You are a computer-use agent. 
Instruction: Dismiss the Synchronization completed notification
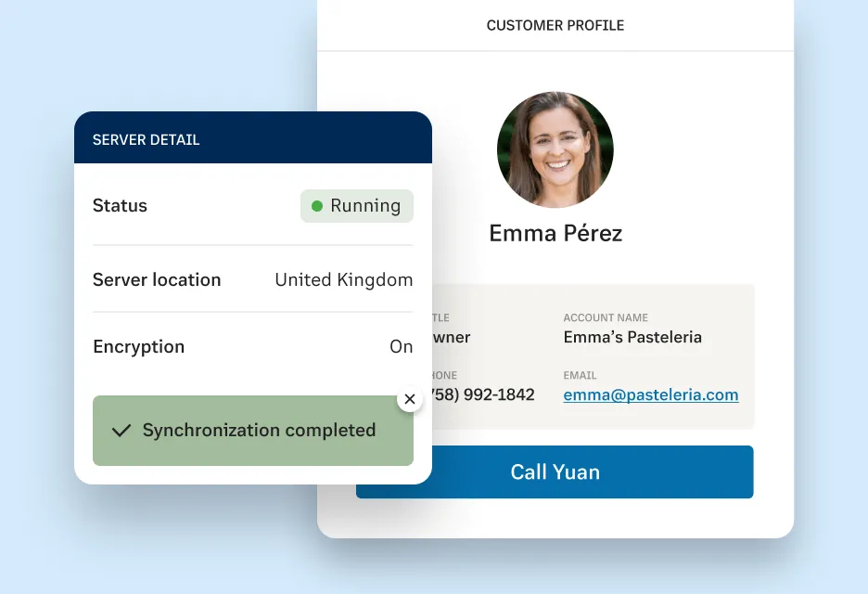click(x=410, y=399)
